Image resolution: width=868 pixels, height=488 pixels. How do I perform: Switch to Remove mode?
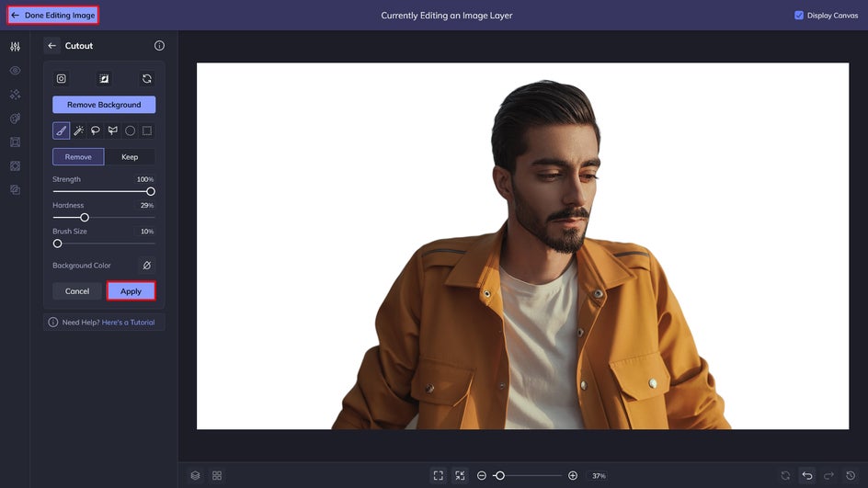pos(78,156)
